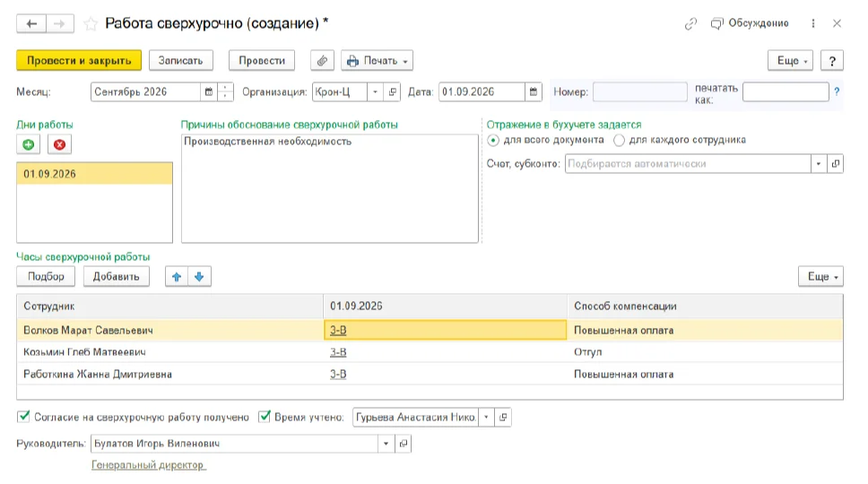Image resolution: width=868 pixels, height=484 pixels.
Task: Open help with the question mark button
Action: [x=832, y=60]
